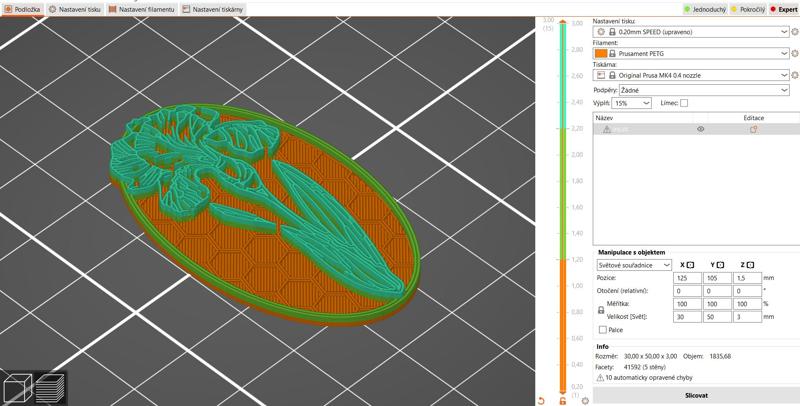Click the bottom arrow thumb of layer slider
The width and height of the screenshot is (800, 406).
click(x=563, y=393)
